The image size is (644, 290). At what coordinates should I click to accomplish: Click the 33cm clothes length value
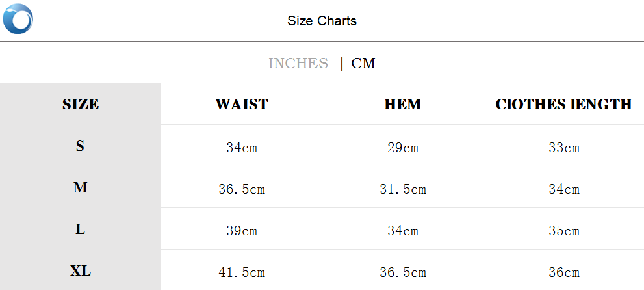[x=564, y=148]
